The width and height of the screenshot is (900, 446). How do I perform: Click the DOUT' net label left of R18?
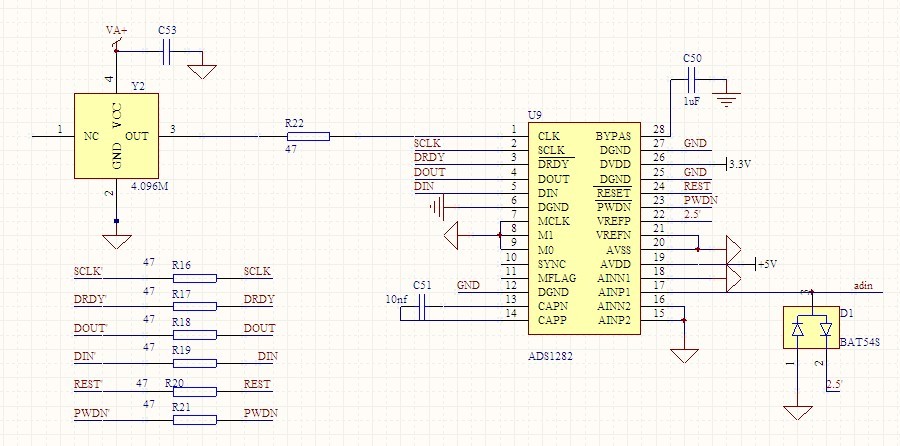pos(91,328)
